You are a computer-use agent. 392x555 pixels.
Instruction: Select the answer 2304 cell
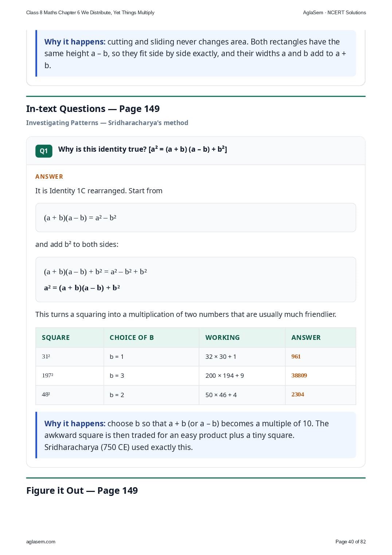point(298,395)
